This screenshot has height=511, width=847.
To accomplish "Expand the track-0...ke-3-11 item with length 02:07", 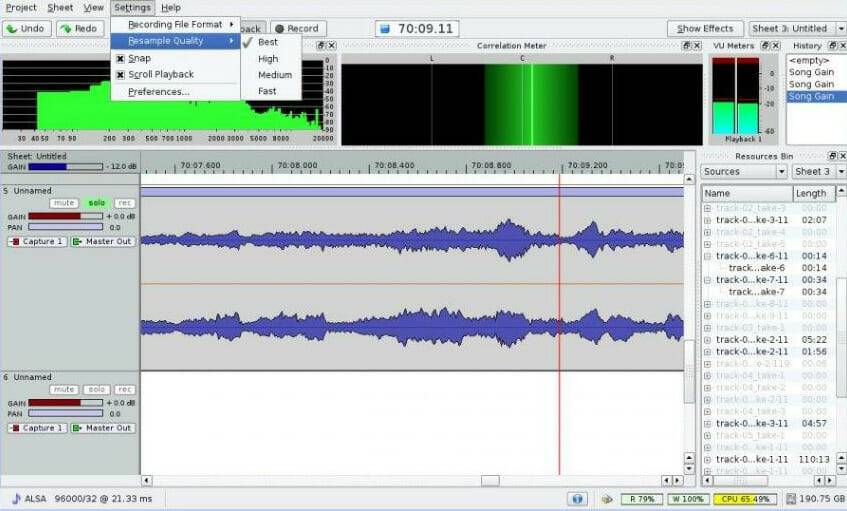I will [x=707, y=220].
